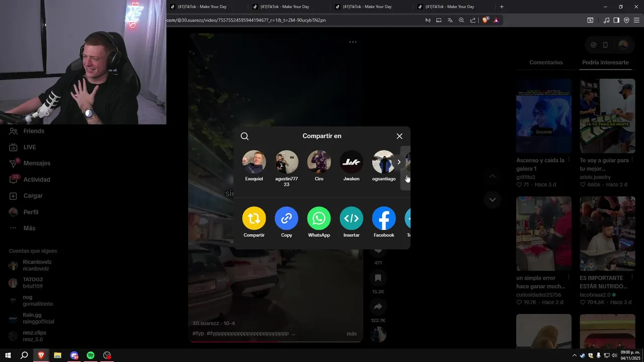This screenshot has width=644, height=362.
Task: Select contact ogsantiago in share dialog
Action: coord(384,166)
